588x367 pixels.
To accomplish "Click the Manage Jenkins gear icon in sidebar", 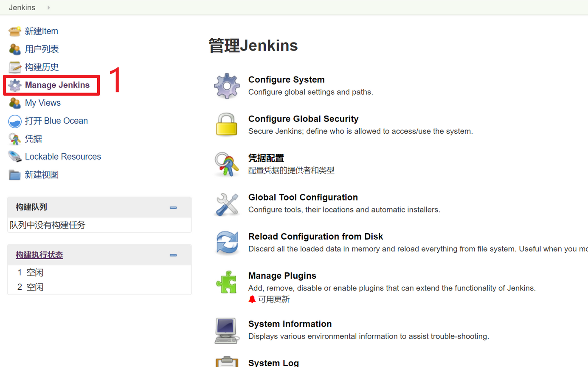I will pyautogui.click(x=15, y=85).
